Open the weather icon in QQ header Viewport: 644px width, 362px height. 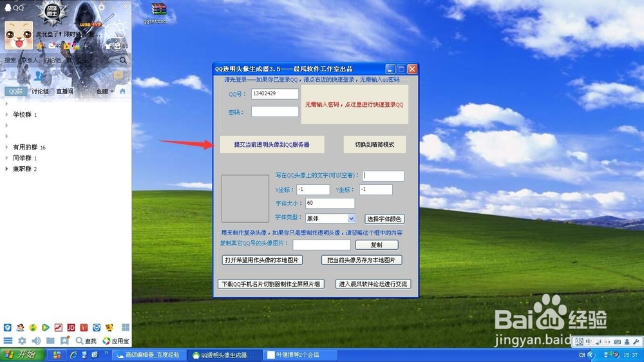tap(116, 30)
